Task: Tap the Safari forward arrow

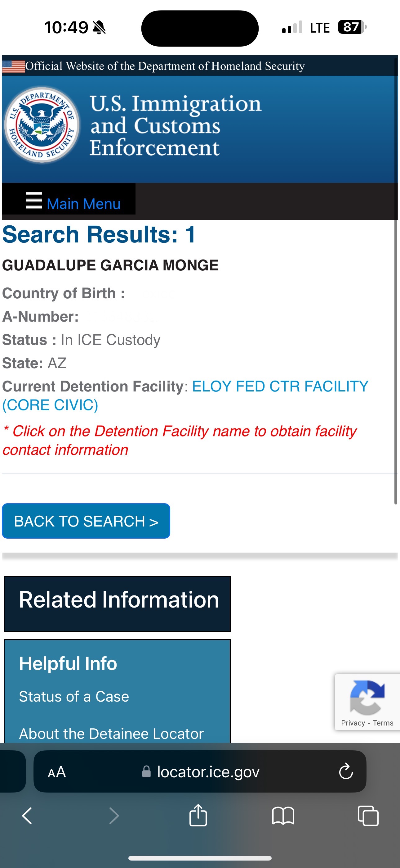Action: point(114,816)
